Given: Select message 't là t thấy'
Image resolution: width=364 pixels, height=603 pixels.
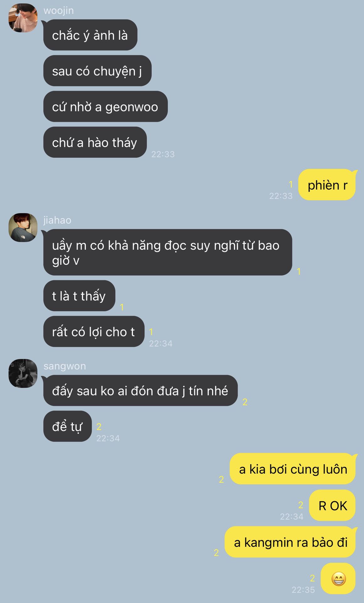Looking at the screenshot, I should coord(79,296).
